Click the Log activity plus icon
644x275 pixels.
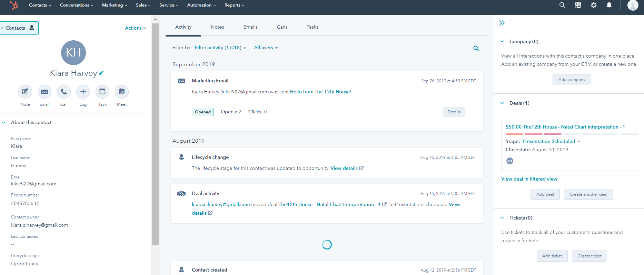83,92
